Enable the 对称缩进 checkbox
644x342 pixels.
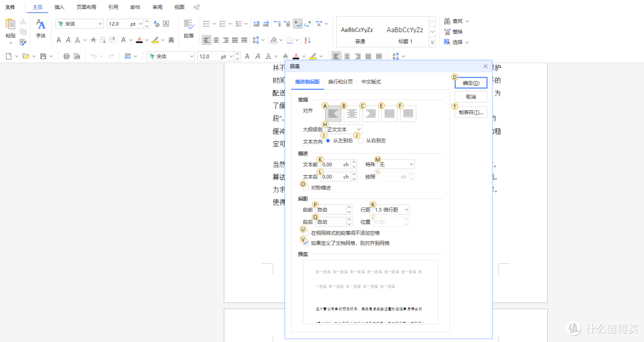click(x=305, y=188)
